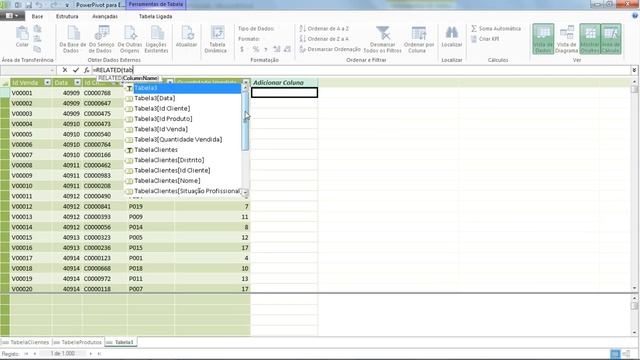Apply currency format with the $ icon

242,49
